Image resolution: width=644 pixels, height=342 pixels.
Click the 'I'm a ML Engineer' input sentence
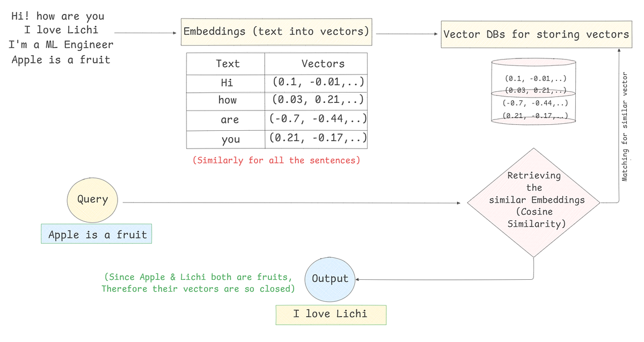pos(61,45)
